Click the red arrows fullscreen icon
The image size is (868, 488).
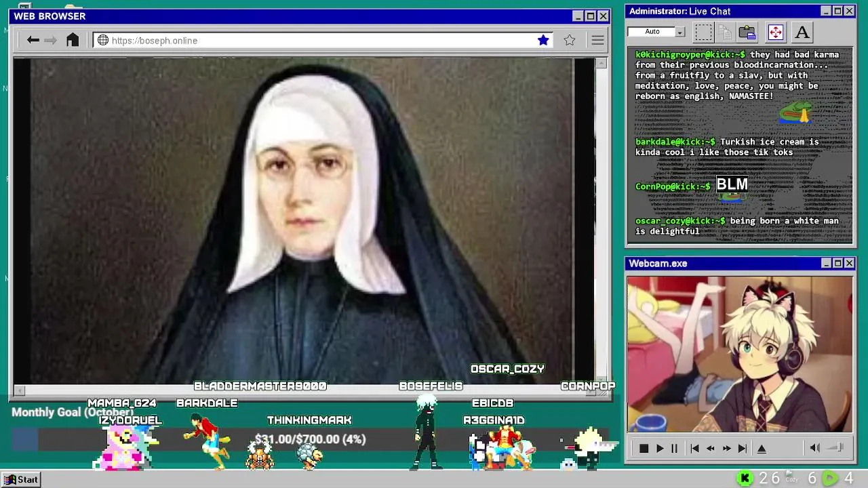(x=775, y=32)
